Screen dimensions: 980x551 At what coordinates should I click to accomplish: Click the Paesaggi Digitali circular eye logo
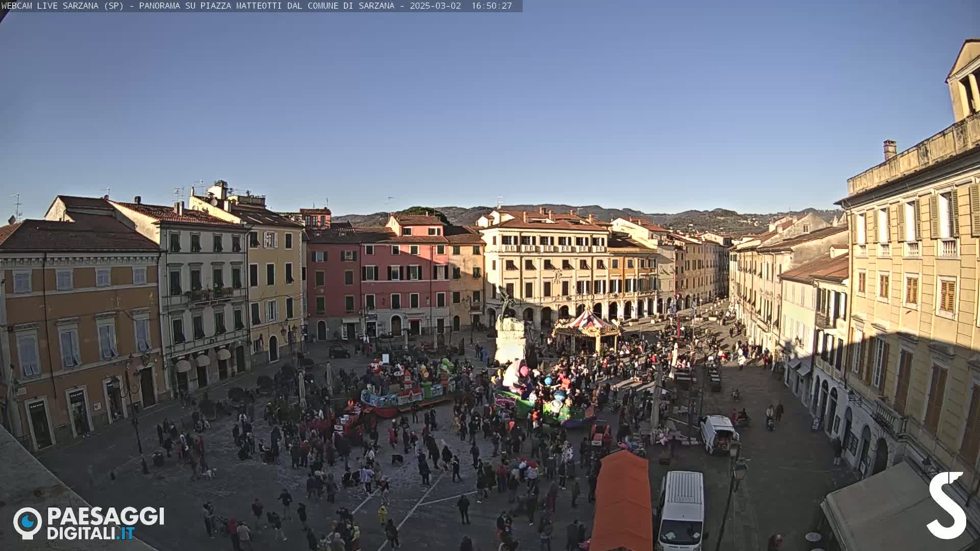tap(28, 522)
